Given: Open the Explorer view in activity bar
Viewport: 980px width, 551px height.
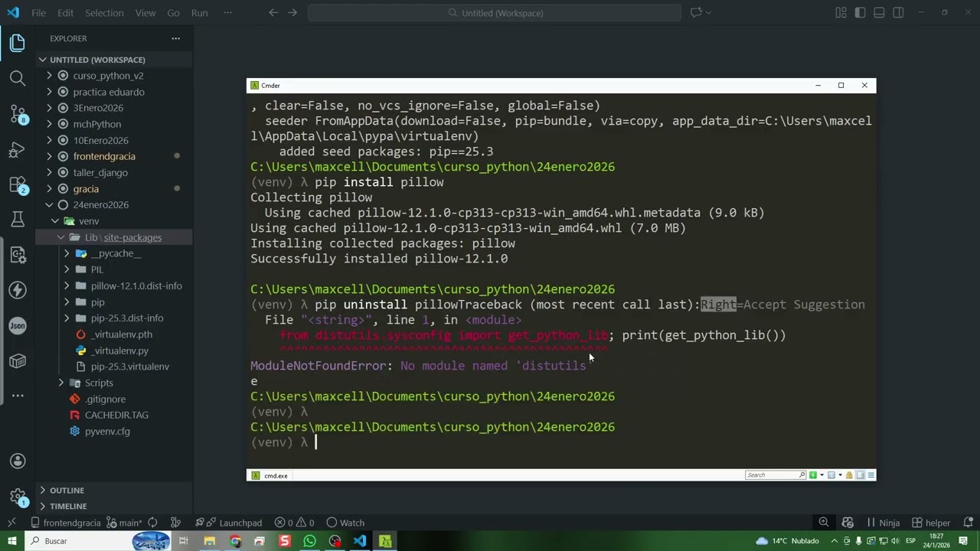Looking at the screenshot, I should pos(17,43).
